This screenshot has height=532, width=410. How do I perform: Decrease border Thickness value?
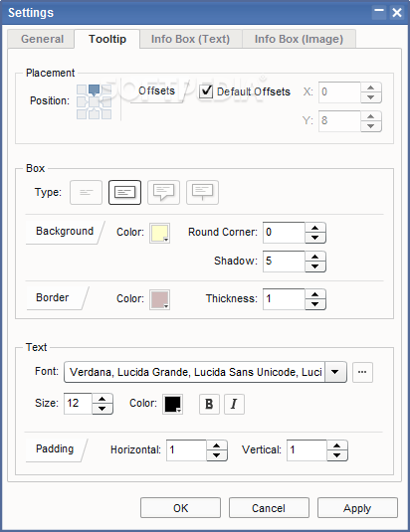315,304
